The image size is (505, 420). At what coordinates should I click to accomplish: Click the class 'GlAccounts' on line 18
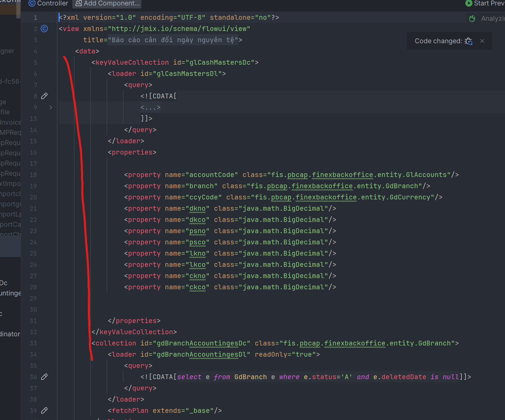(426, 175)
